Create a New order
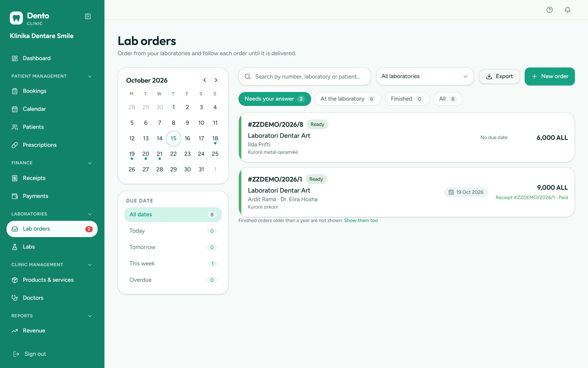Image resolution: width=588 pixels, height=368 pixels. click(550, 76)
